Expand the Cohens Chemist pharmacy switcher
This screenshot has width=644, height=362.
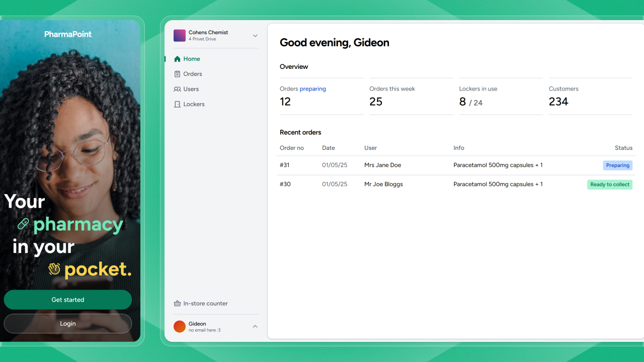point(255,36)
